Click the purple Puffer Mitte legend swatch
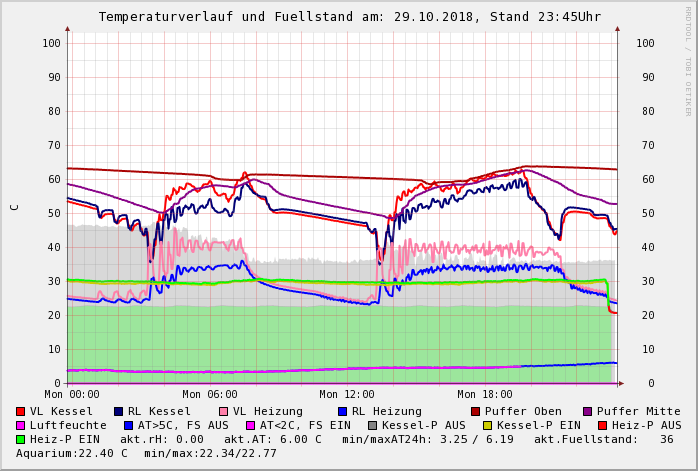Screen dimensions: 698x471 point(587,411)
